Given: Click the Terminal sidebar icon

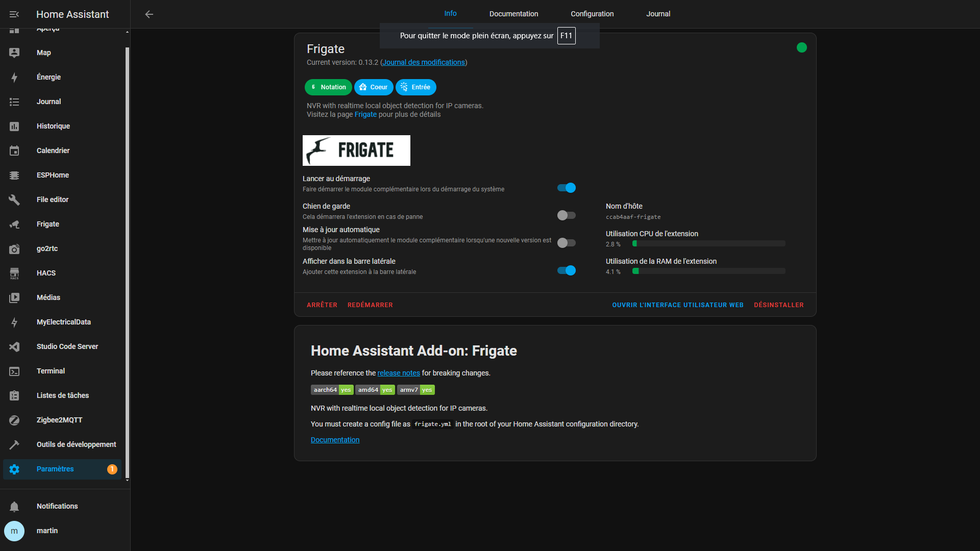Looking at the screenshot, I should (x=14, y=371).
